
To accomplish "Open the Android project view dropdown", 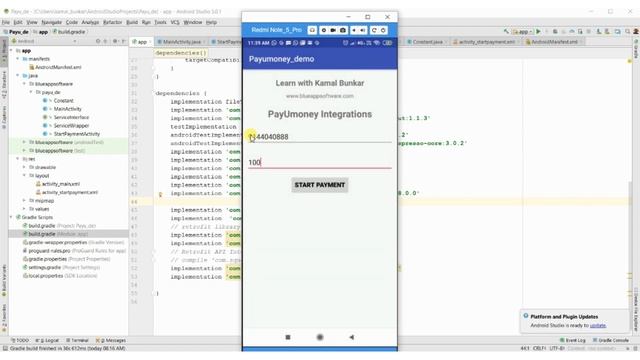I will 44,41.
